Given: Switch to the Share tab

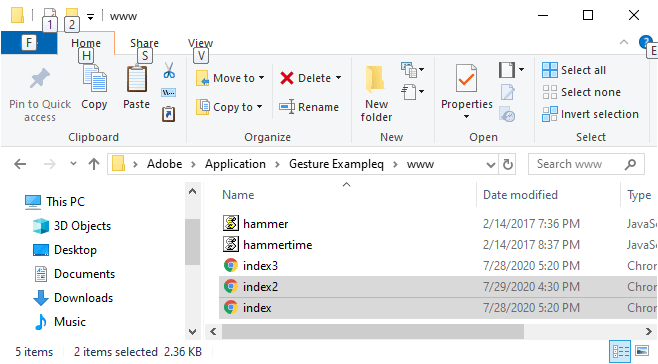Looking at the screenshot, I should pyautogui.click(x=144, y=43).
